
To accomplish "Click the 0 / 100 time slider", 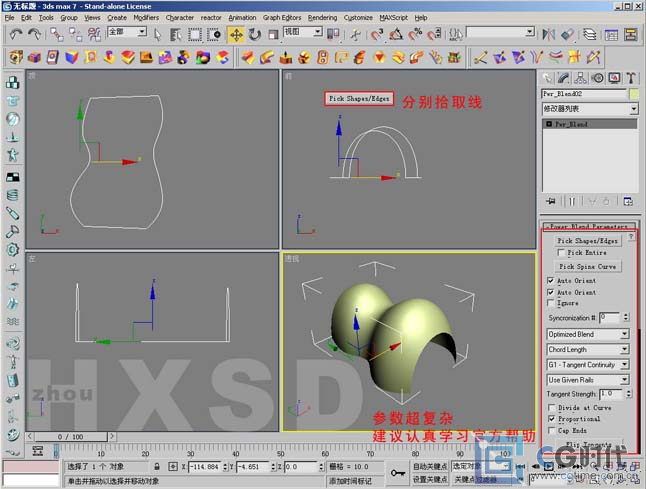I will tap(71, 437).
